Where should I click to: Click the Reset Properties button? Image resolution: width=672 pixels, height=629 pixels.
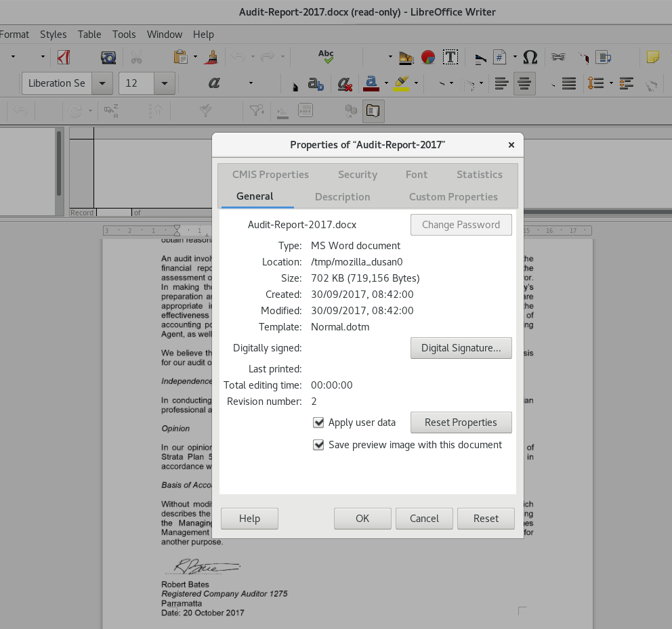[x=461, y=422]
